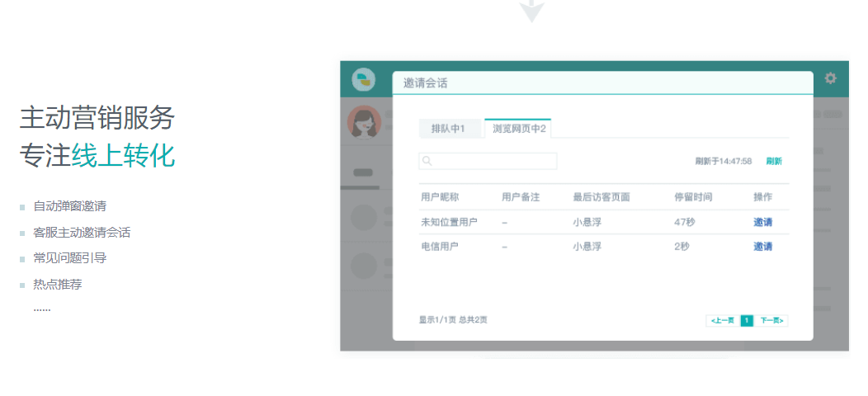Click the 操作 column header
The width and height of the screenshot is (868, 396).
[763, 197]
